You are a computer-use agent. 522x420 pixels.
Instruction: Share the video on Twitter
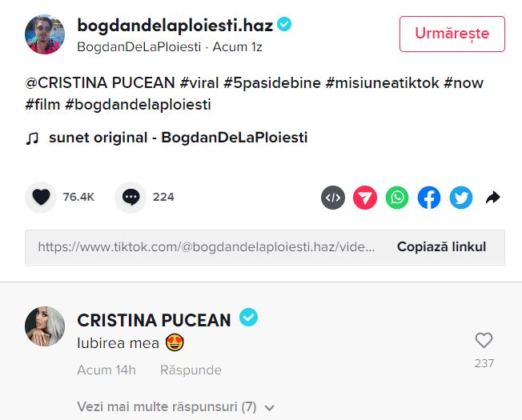461,198
